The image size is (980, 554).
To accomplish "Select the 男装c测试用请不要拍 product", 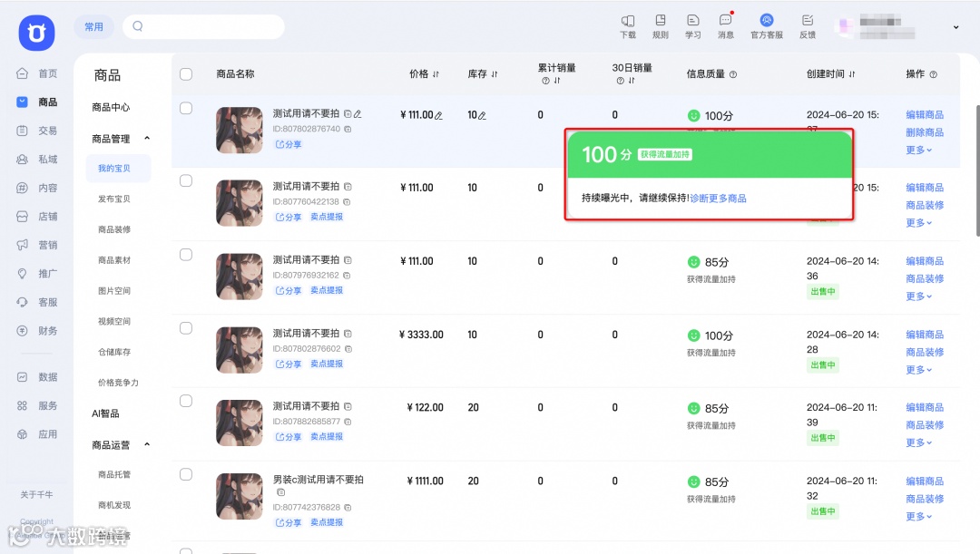I will click(186, 475).
